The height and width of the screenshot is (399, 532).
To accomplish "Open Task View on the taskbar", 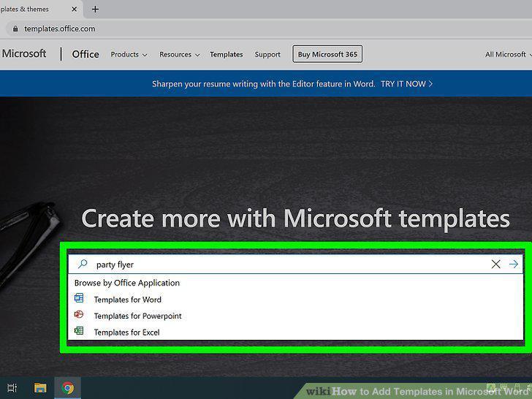I will click(12, 388).
